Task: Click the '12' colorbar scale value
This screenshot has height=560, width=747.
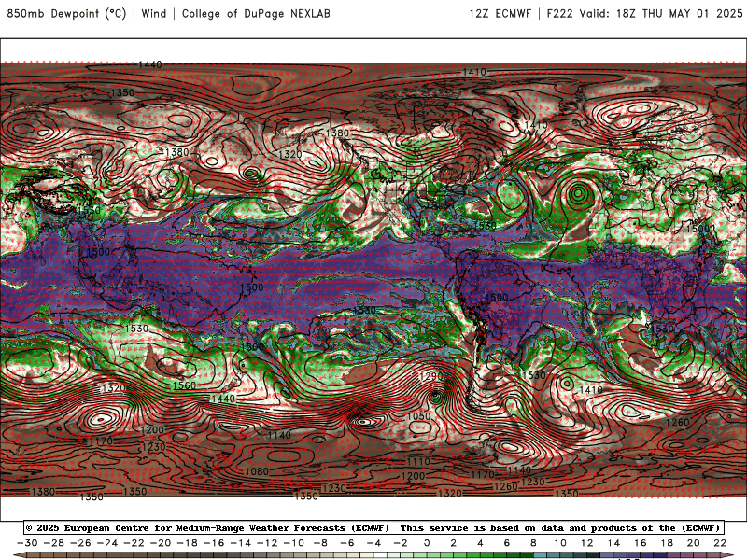Action: click(587, 543)
